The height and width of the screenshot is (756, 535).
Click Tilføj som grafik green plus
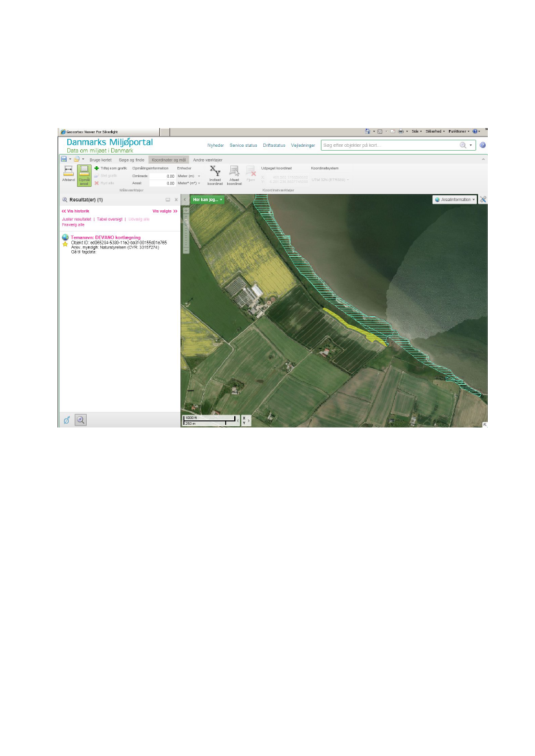pyautogui.click(x=96, y=168)
